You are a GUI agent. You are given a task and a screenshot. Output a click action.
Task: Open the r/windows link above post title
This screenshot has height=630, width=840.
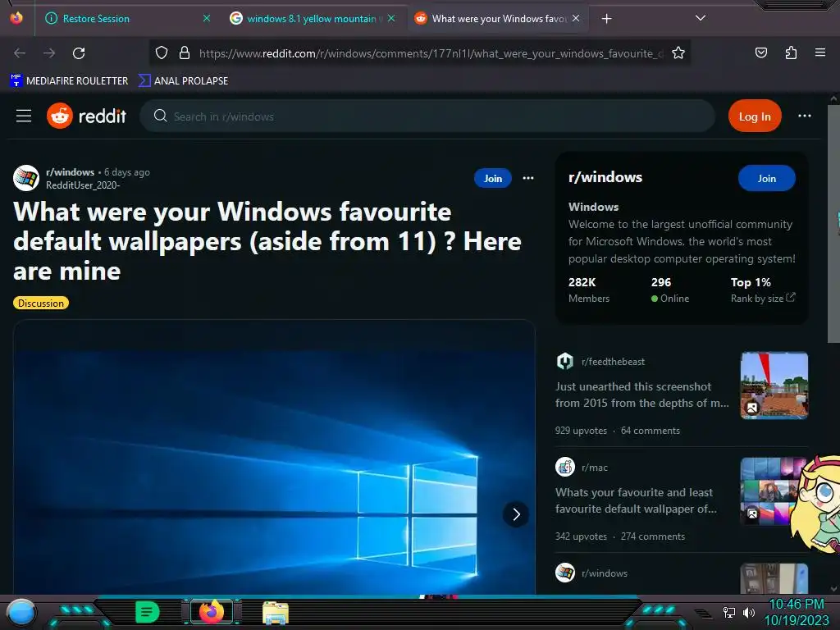coord(71,172)
